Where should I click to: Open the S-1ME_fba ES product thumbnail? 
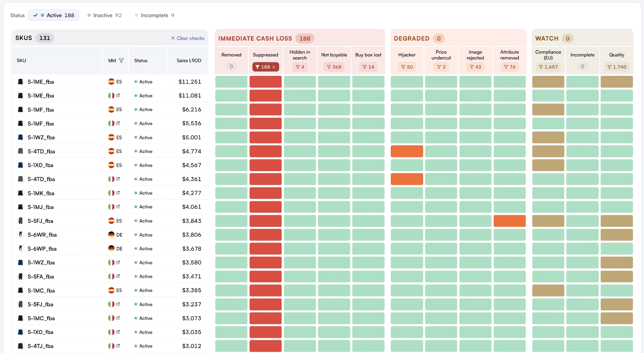point(20,82)
